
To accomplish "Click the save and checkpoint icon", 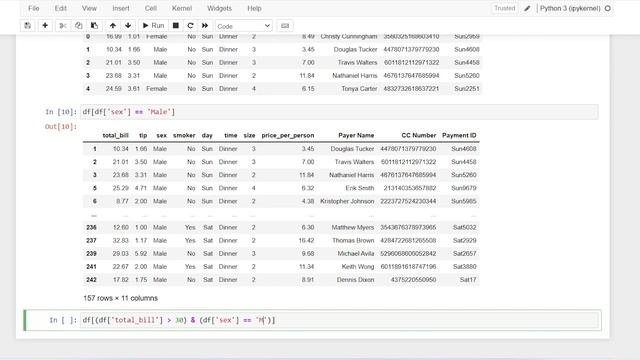I will click(28, 26).
